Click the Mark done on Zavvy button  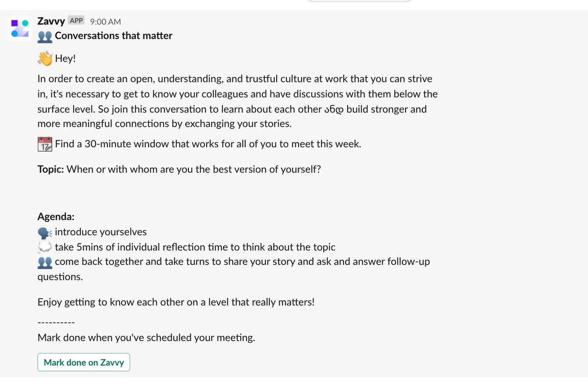[83, 362]
